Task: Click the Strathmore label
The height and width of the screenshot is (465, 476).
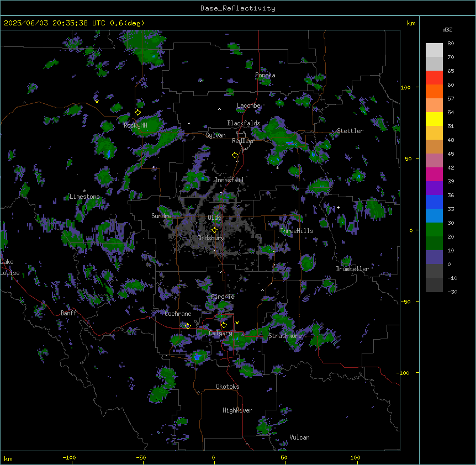Action: (x=285, y=336)
